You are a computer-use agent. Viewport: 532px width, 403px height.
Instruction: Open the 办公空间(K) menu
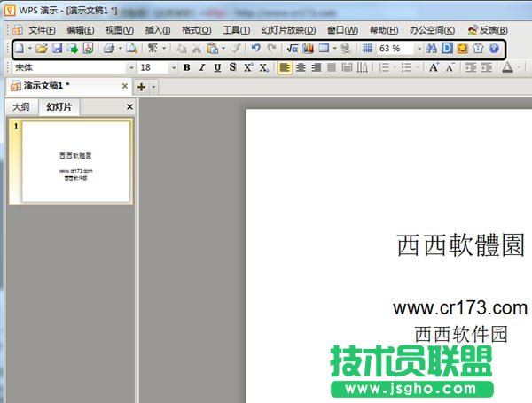pyautogui.click(x=432, y=30)
